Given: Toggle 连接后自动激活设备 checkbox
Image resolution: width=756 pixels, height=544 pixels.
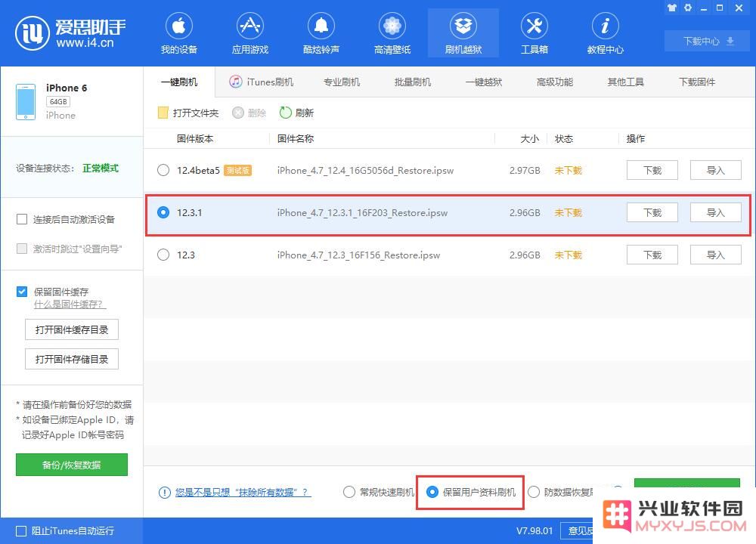Looking at the screenshot, I should pyautogui.click(x=22, y=219).
